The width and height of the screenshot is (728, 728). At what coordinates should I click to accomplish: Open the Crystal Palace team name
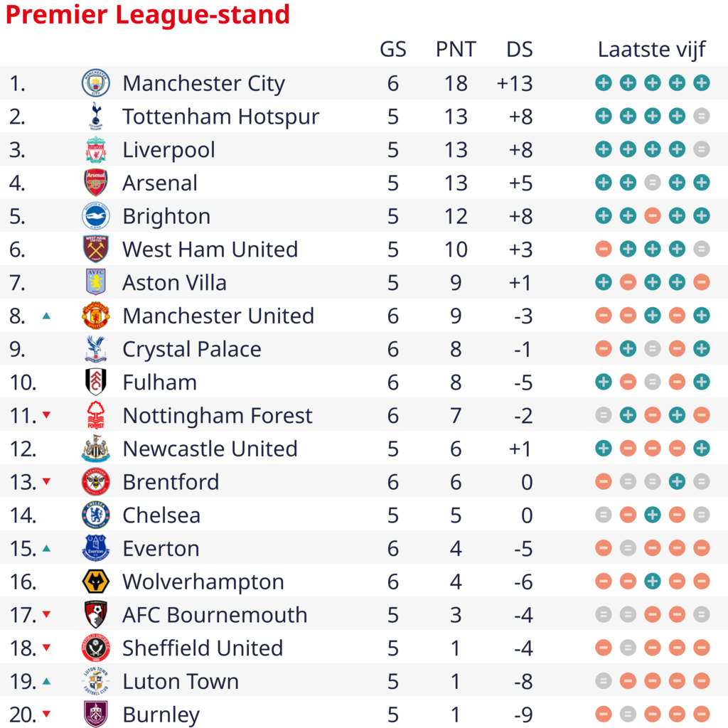tap(192, 349)
